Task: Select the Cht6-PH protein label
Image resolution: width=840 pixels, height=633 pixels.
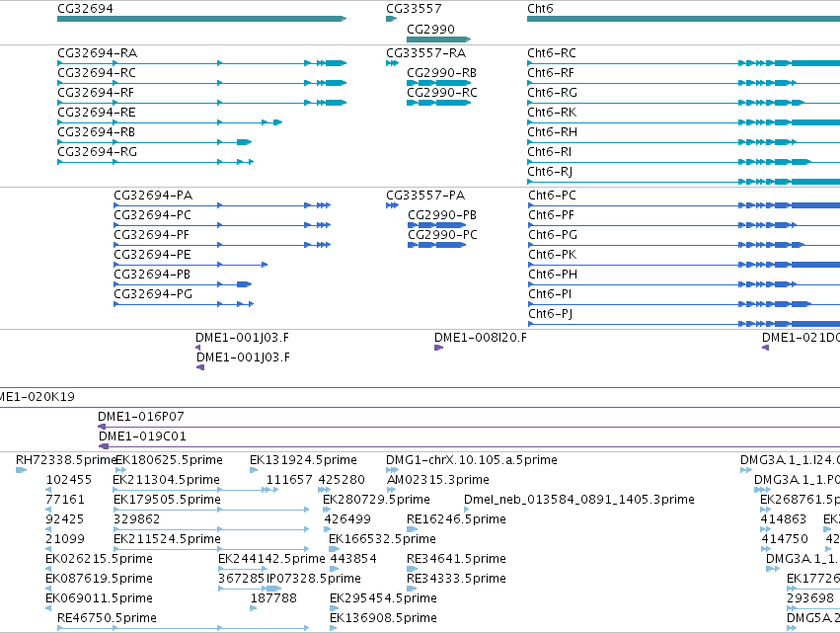Action: point(553,275)
